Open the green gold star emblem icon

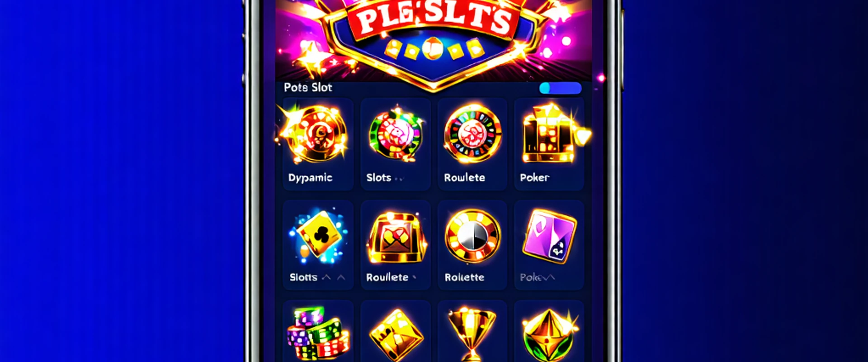[550, 335]
